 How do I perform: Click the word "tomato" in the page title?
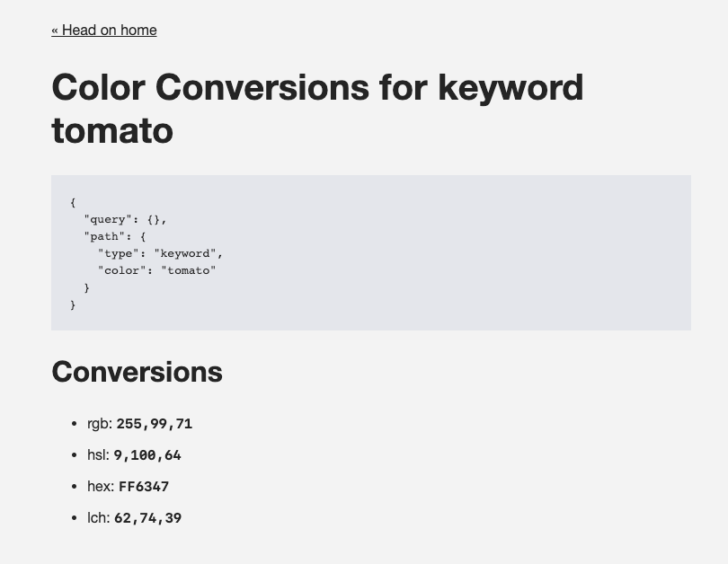point(112,130)
